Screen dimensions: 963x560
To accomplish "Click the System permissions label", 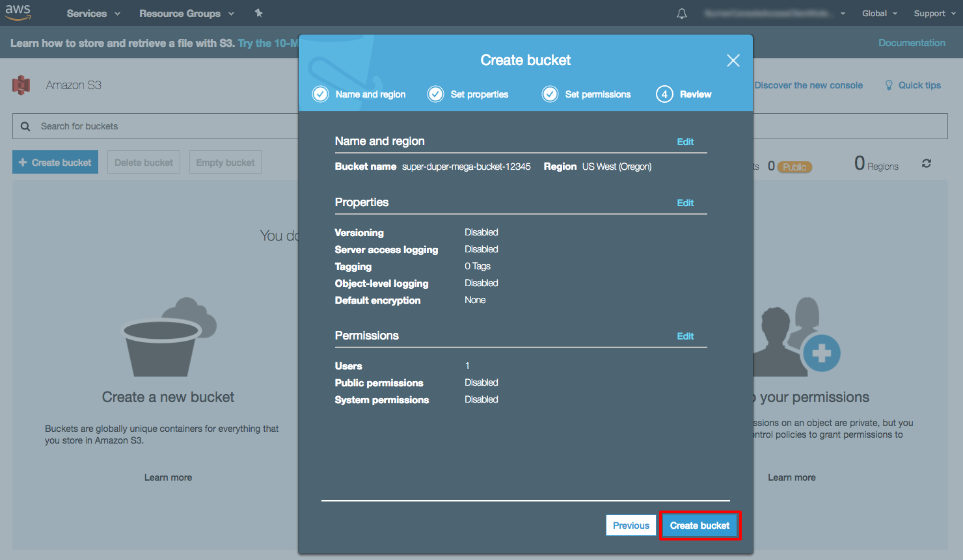I will click(x=382, y=400).
